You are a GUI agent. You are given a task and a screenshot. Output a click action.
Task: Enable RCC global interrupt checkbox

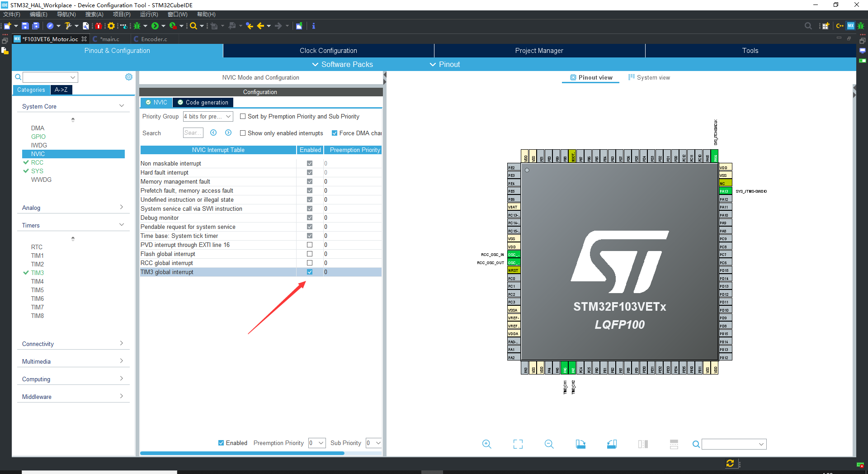[x=310, y=263]
